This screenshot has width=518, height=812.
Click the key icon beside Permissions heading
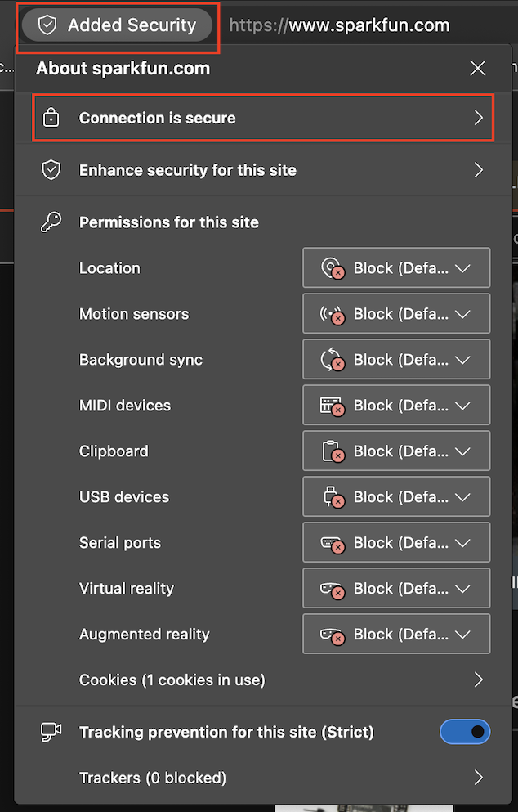coord(51,222)
